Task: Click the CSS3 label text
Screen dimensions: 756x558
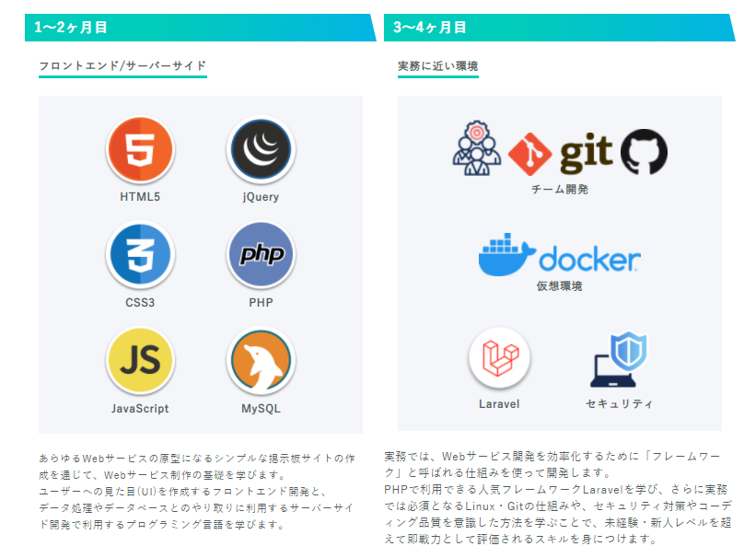Action: click(x=140, y=302)
